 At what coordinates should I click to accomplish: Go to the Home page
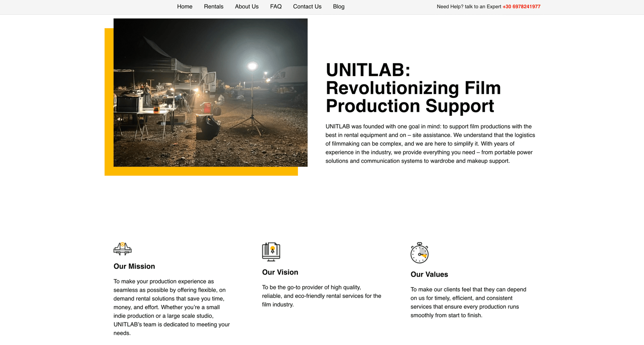tap(185, 7)
